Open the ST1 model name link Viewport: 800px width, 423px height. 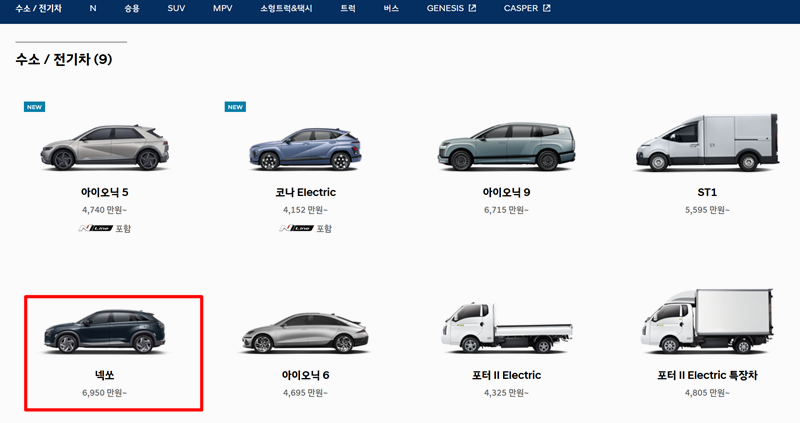pyautogui.click(x=707, y=192)
